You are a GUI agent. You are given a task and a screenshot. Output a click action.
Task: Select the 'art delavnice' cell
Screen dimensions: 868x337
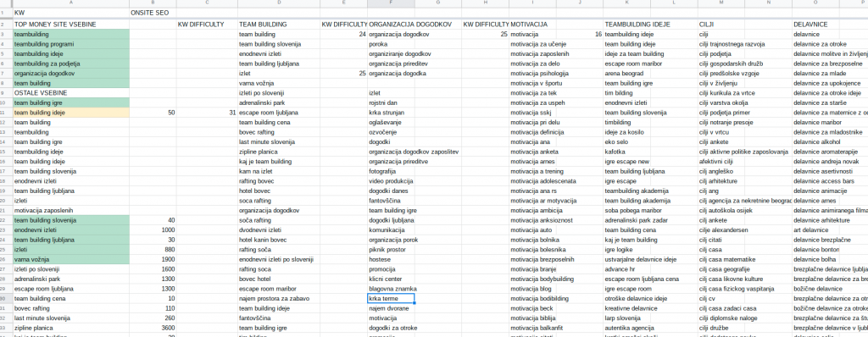click(815, 230)
